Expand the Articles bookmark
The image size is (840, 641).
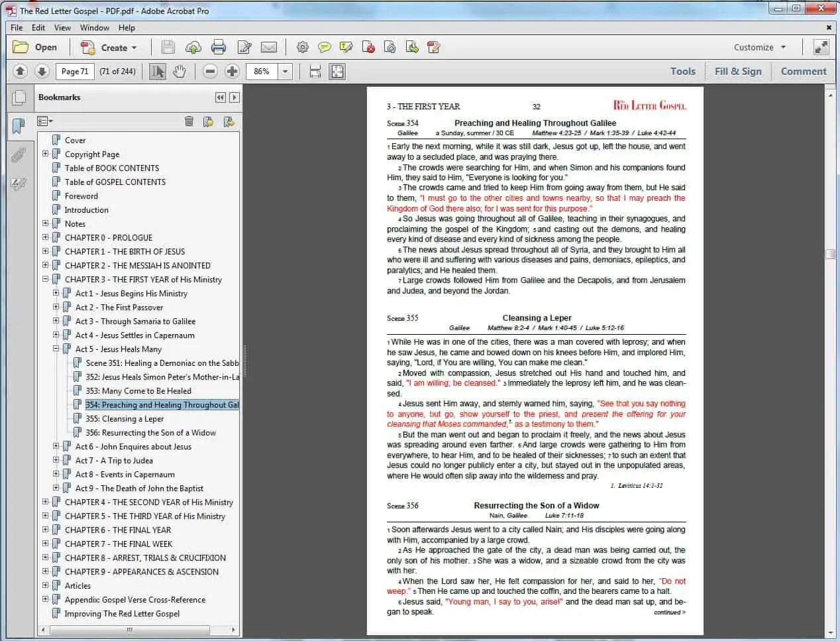point(45,585)
